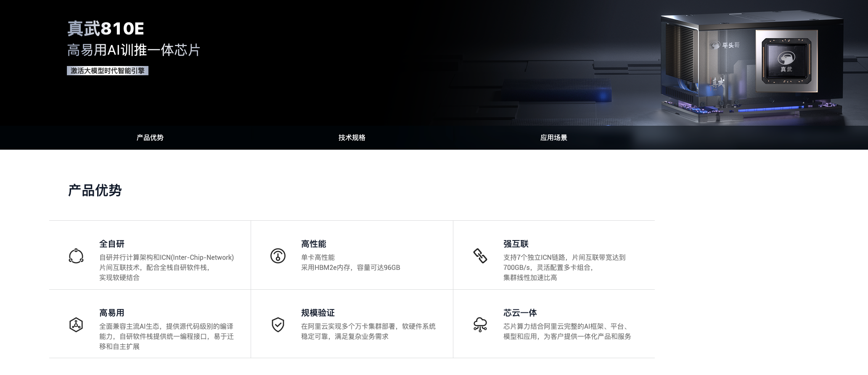
Task: Click the 全自研 circular nodes icon
Action: click(x=76, y=256)
